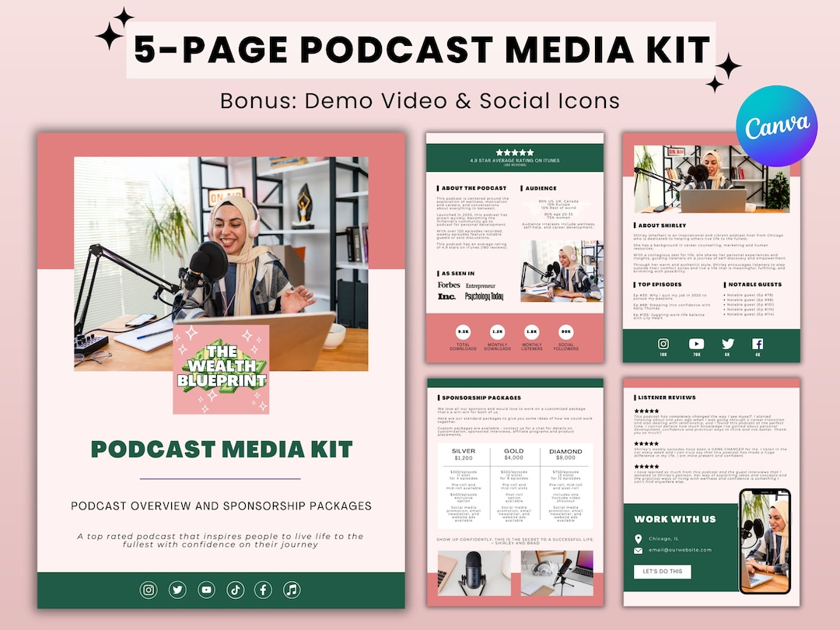Click the Facebook icon on the cover footer
Image resolution: width=840 pixels, height=630 pixels.
264,590
